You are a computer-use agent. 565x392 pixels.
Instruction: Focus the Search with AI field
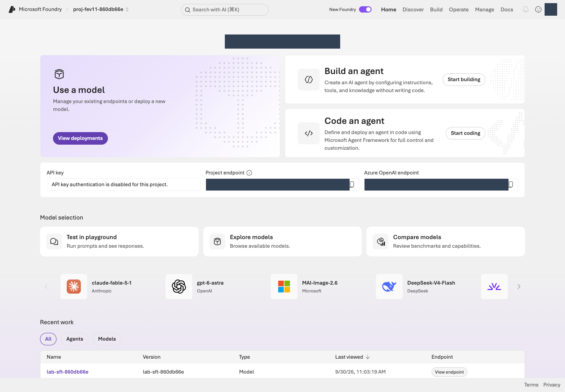[x=225, y=10]
